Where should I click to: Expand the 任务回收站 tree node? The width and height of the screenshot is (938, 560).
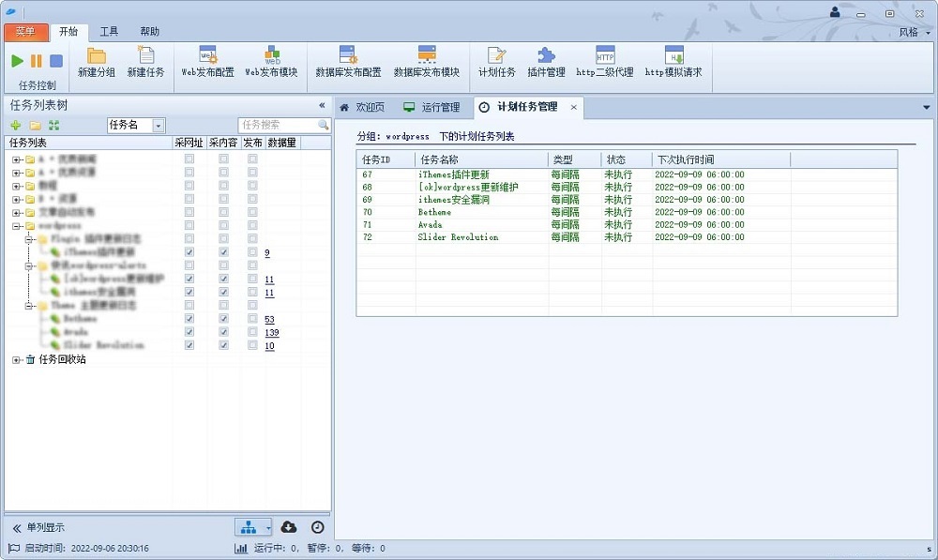(x=16, y=359)
